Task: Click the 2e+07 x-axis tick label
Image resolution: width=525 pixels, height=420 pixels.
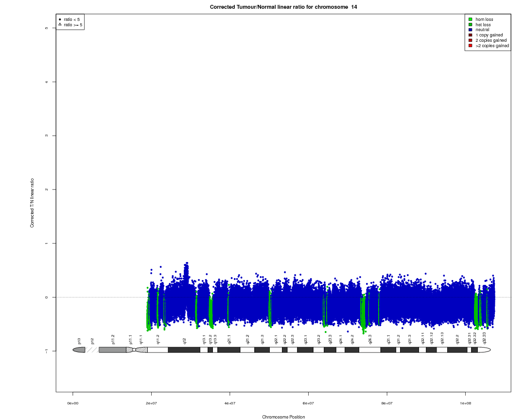Action: click(x=151, y=403)
